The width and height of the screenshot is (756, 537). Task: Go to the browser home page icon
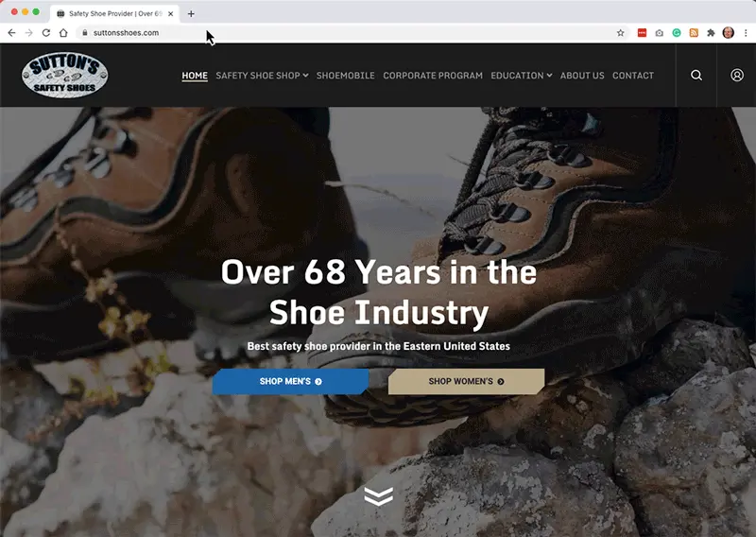coord(63,33)
